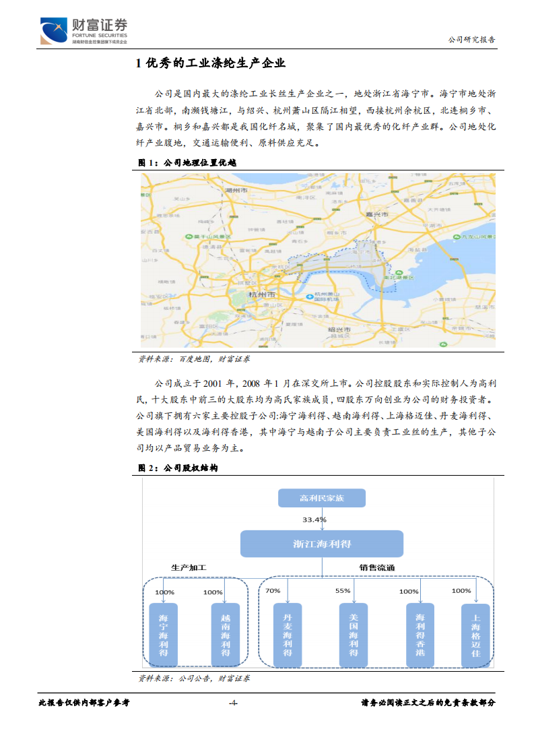
Task: Click figure caption 图 2：公司股权结构
Action: coord(178,468)
